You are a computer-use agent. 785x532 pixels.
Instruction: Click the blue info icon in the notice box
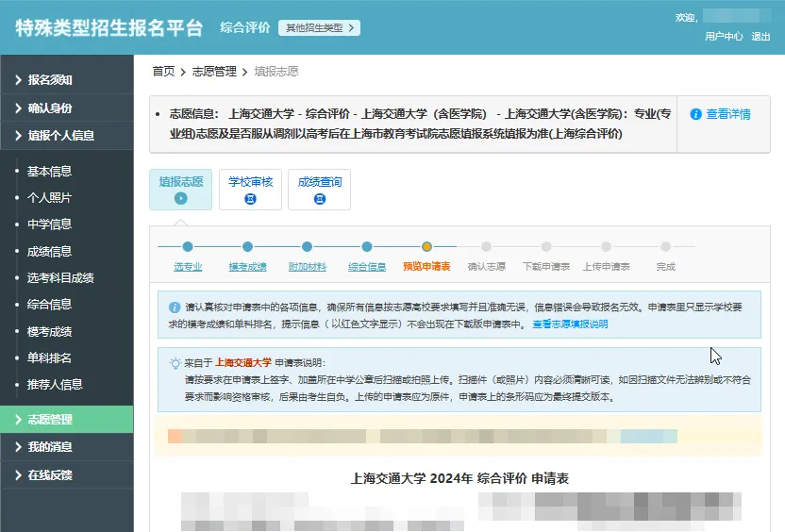(175, 308)
